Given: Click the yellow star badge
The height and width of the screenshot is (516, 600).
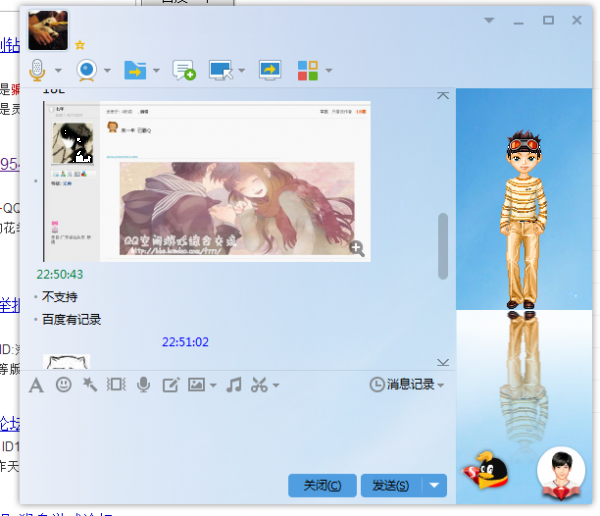Looking at the screenshot, I should click(x=80, y=45).
